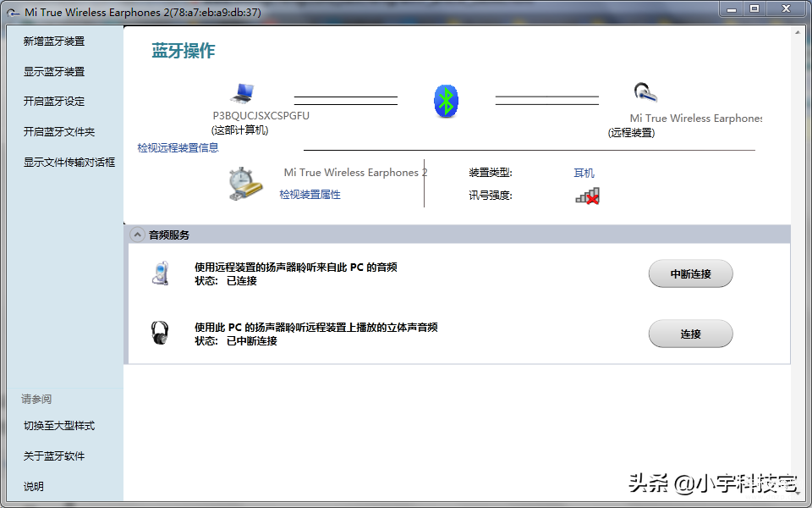Close the Bluetooth window
Screen dimensions: 812x508
pos(786,8)
